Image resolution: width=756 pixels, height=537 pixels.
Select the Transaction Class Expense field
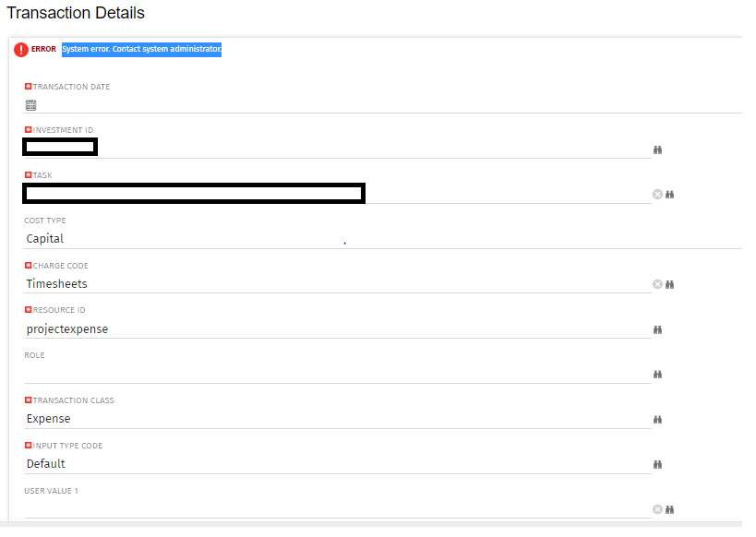[332, 419]
